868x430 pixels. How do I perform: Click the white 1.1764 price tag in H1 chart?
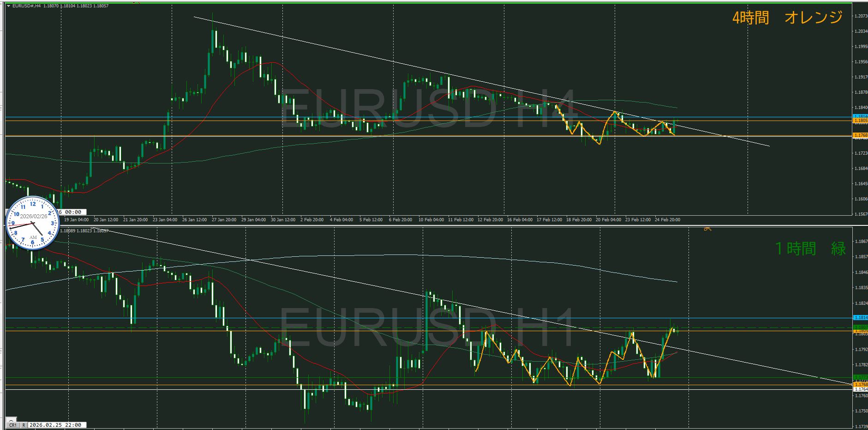[x=860, y=389]
